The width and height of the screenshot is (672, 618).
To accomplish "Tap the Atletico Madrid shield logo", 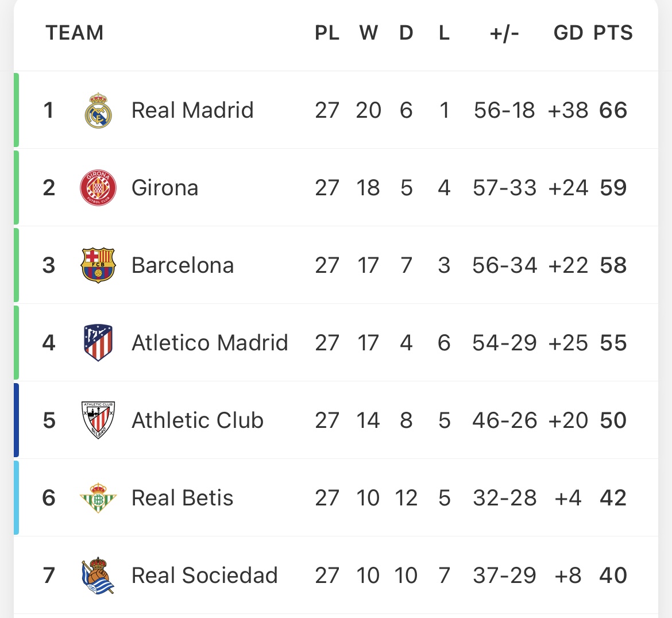I will click(98, 343).
